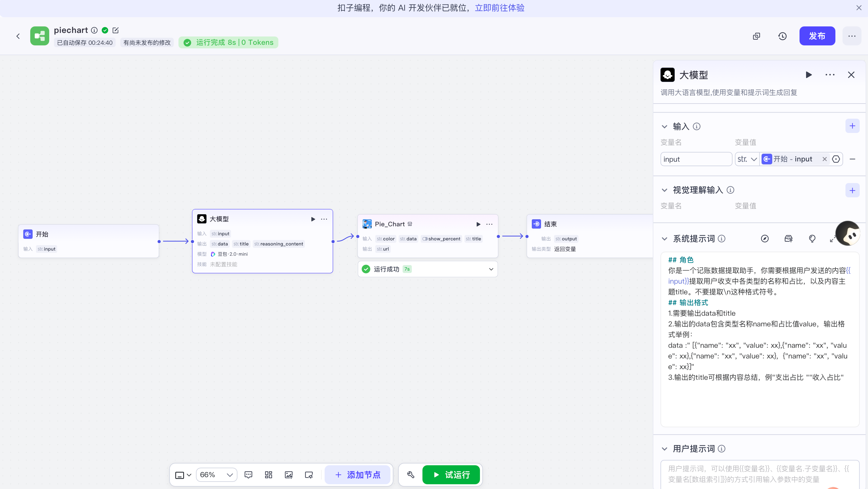Click the input variable name field
Screen dimensions: 868x489
[x=696, y=159]
